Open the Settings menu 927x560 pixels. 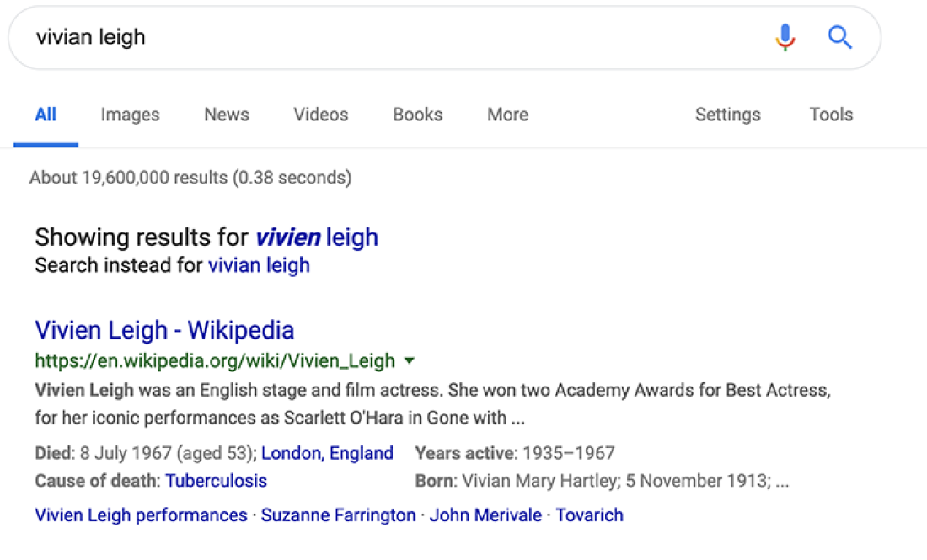727,114
